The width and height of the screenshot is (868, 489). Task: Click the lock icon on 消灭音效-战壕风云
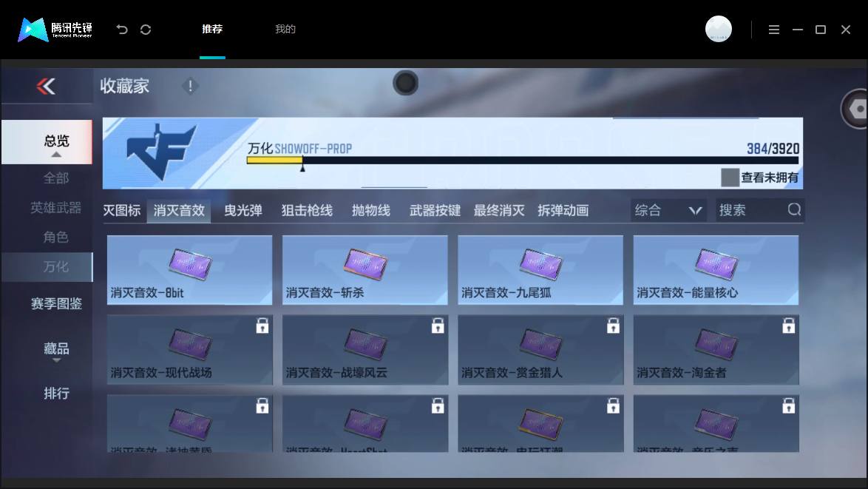pyautogui.click(x=438, y=326)
